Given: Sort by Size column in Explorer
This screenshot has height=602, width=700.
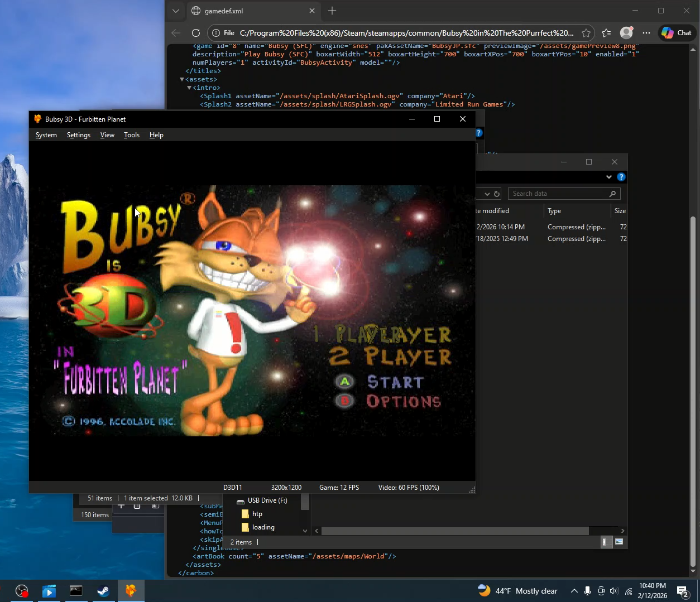Looking at the screenshot, I should 620,211.
